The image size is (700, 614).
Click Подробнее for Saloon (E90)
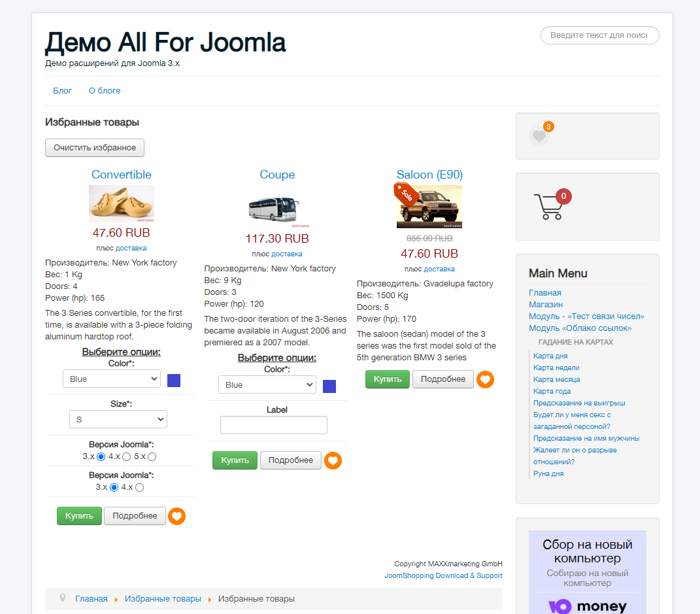[443, 379]
